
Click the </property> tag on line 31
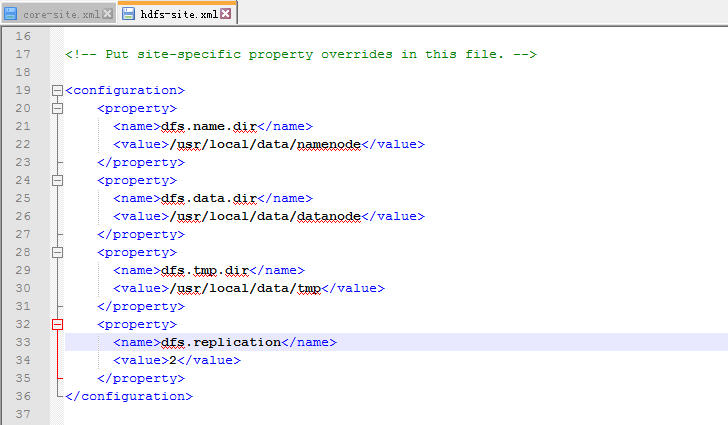click(141, 307)
